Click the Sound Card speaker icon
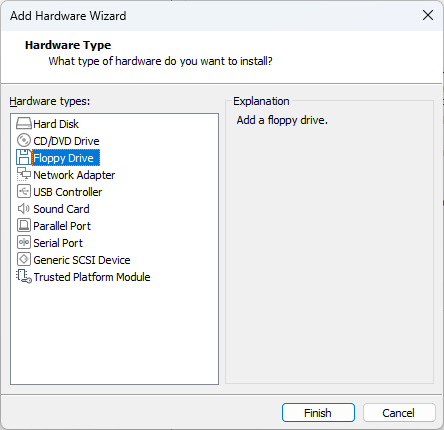 pyautogui.click(x=24, y=209)
